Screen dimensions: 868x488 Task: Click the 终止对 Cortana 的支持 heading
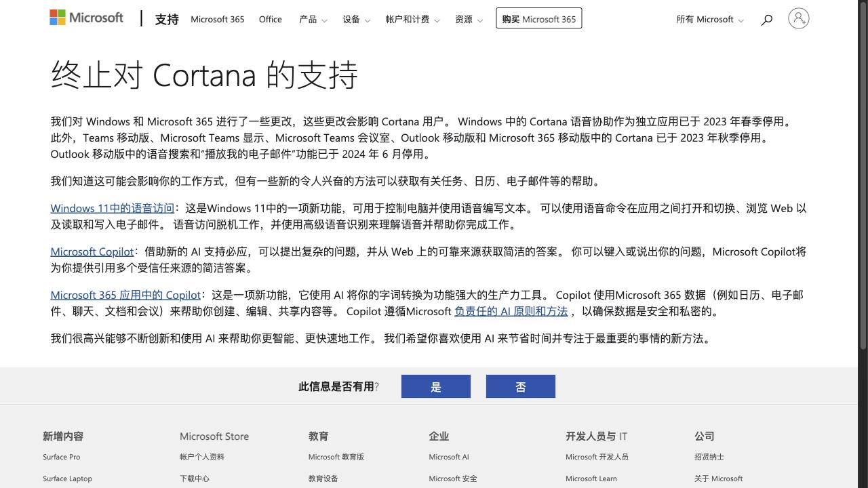click(x=204, y=75)
